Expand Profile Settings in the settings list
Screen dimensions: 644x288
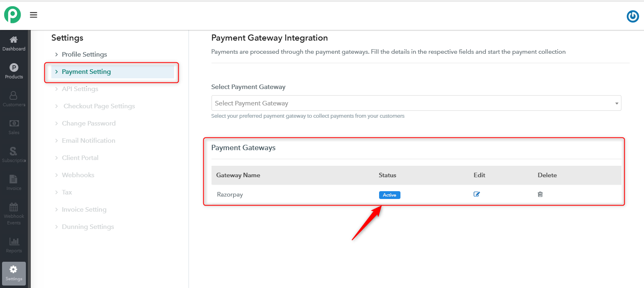(x=84, y=55)
